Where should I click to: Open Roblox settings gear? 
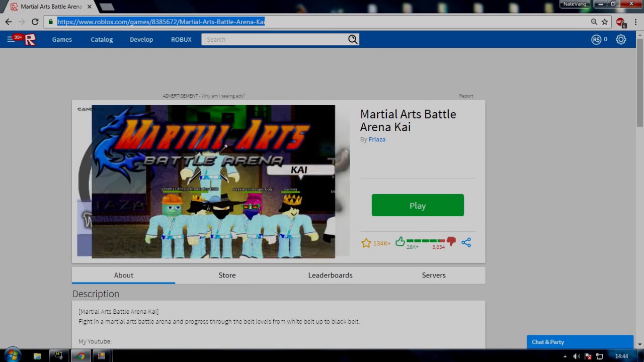[621, 39]
